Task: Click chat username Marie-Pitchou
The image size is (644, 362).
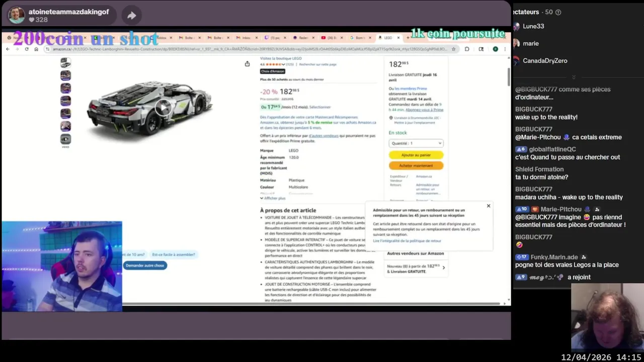Action: click(561, 209)
